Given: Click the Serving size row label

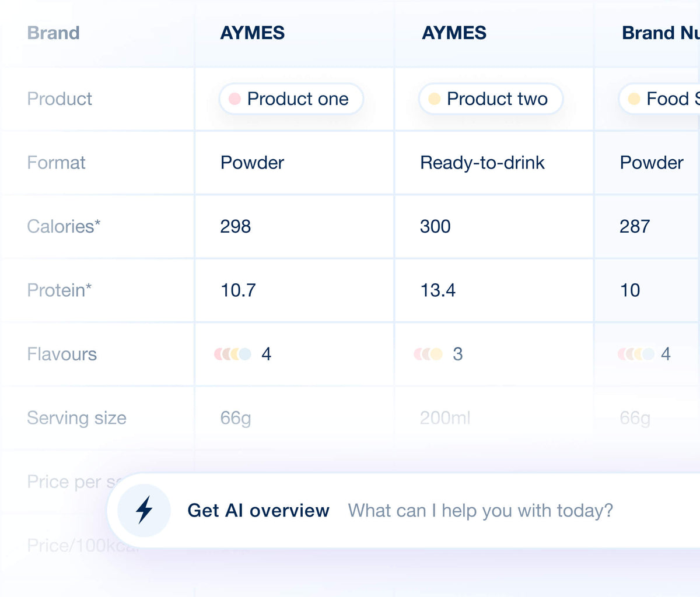Looking at the screenshot, I should tap(76, 418).
